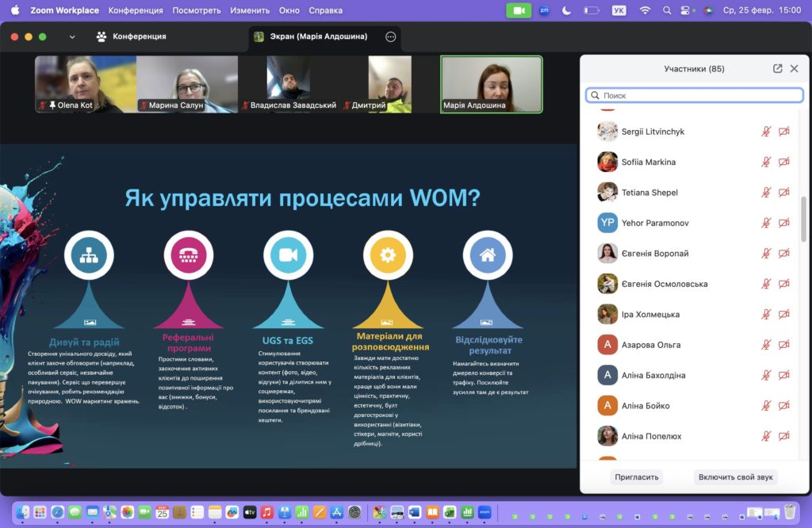The width and height of the screenshot is (812, 528).
Task: Expand the chevron dropdown beside window controls
Action: (72, 36)
